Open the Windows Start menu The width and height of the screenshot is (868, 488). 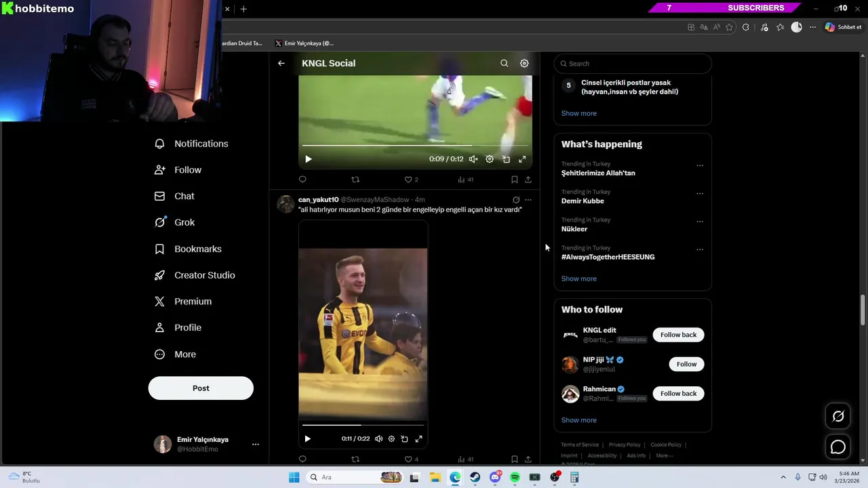[x=294, y=477]
